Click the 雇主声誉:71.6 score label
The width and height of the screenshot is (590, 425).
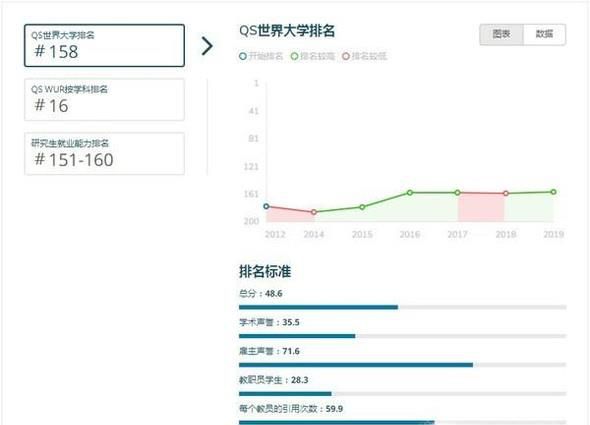tap(269, 351)
